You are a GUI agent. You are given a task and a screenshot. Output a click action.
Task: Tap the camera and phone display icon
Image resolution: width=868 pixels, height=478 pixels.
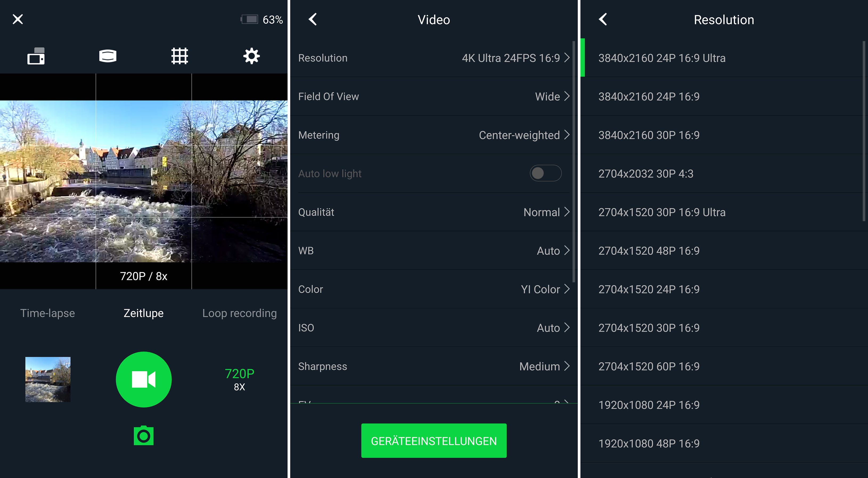[x=36, y=56]
